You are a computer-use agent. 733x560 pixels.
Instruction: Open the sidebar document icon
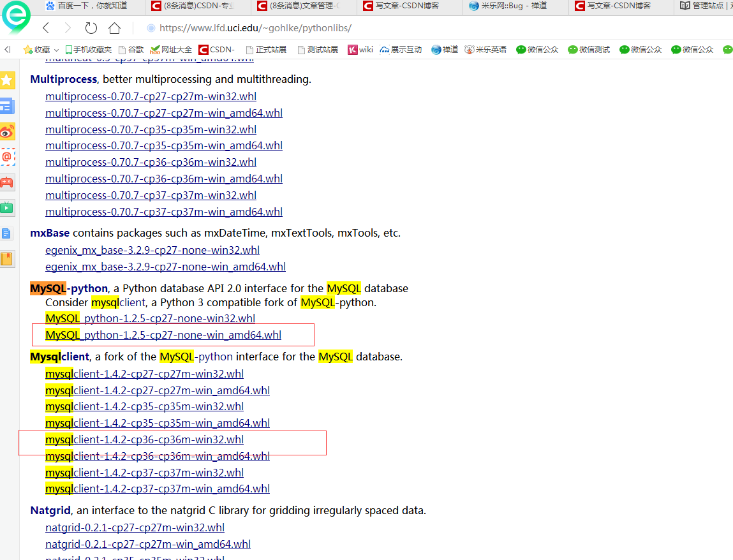pyautogui.click(x=6, y=233)
